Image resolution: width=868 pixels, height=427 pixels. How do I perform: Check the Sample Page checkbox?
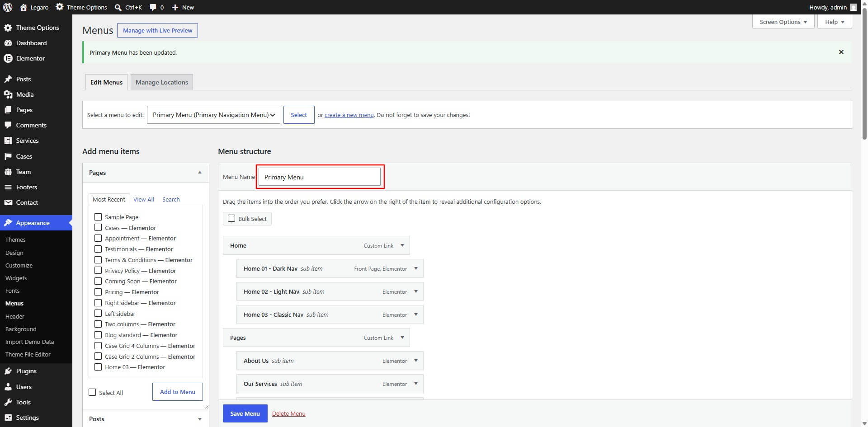tap(98, 217)
